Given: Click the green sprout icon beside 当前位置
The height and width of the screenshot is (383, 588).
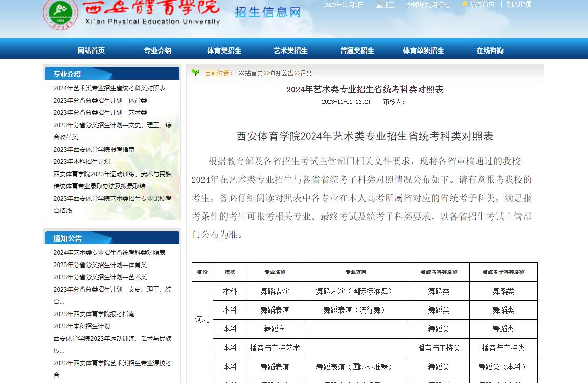Looking at the screenshot, I should (195, 73).
